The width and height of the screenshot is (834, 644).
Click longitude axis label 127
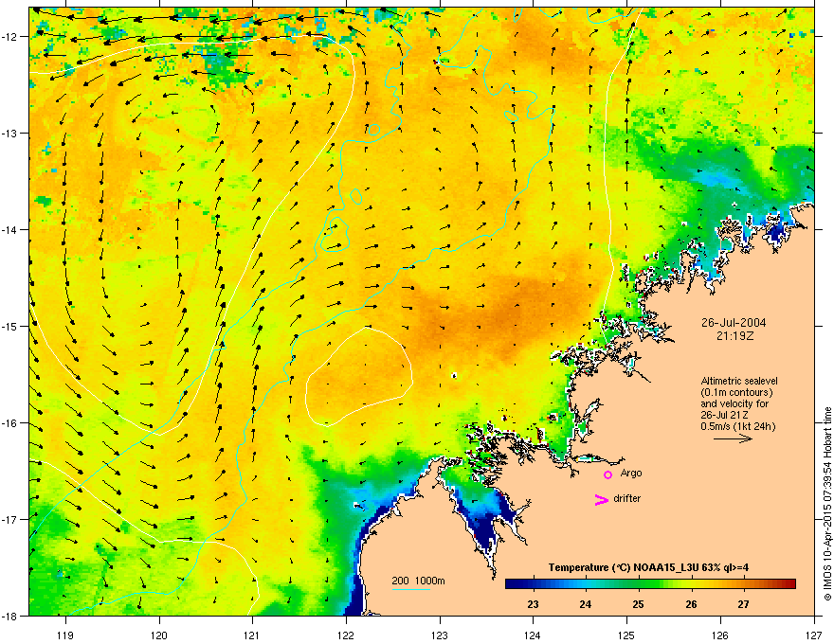click(x=813, y=635)
